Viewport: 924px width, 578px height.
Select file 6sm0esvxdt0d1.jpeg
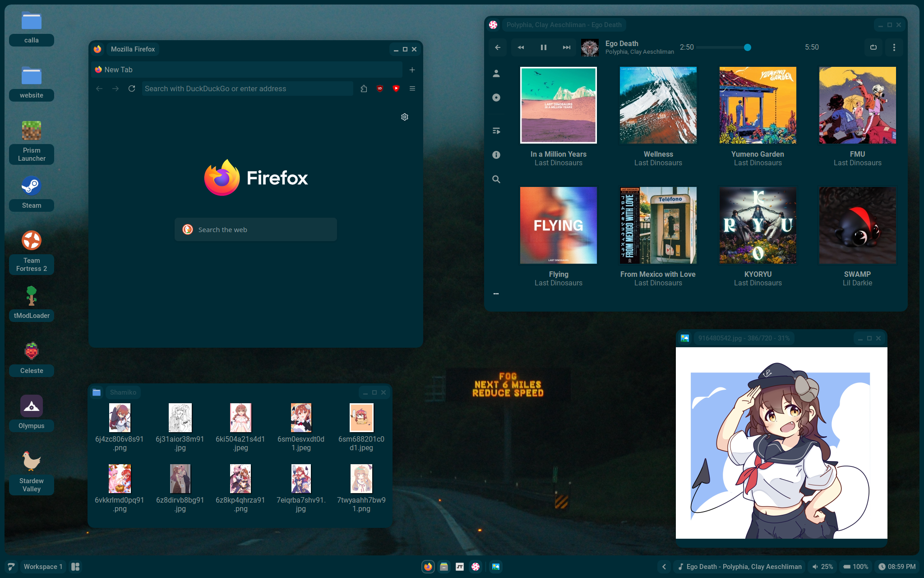[x=301, y=427]
